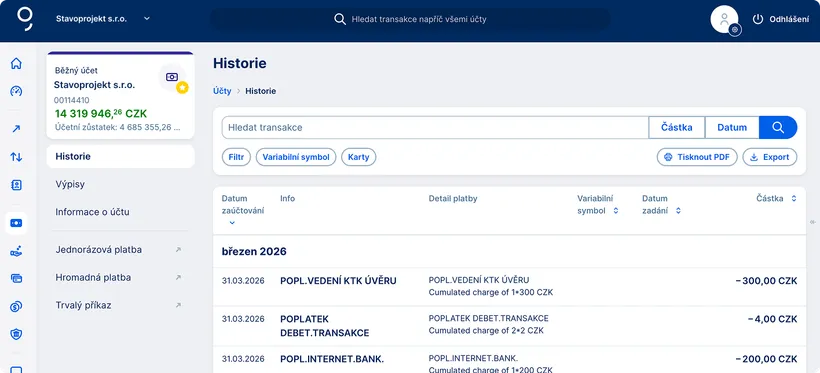
Task: Click the Účty breadcrumb link
Action: tap(222, 91)
